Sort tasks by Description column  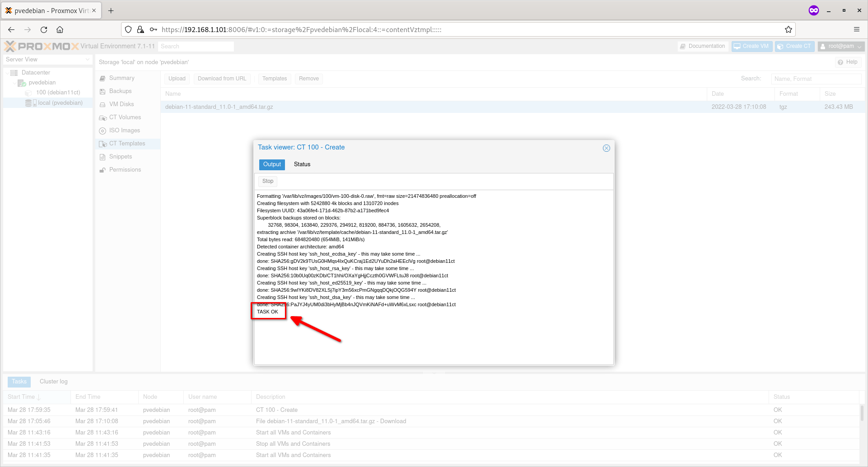(x=509, y=397)
